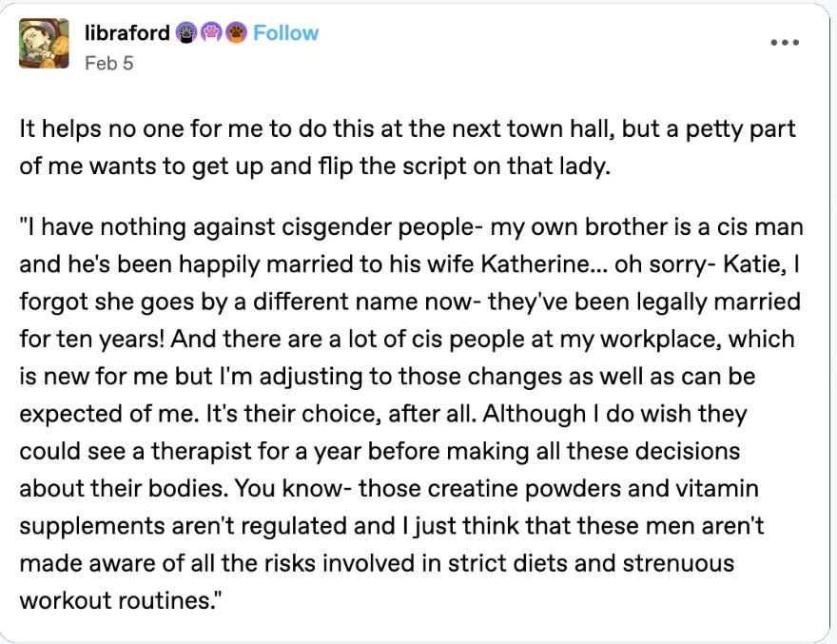This screenshot has height=644, width=837.
Task: Click the orange paw badge icon
Action: click(236, 33)
